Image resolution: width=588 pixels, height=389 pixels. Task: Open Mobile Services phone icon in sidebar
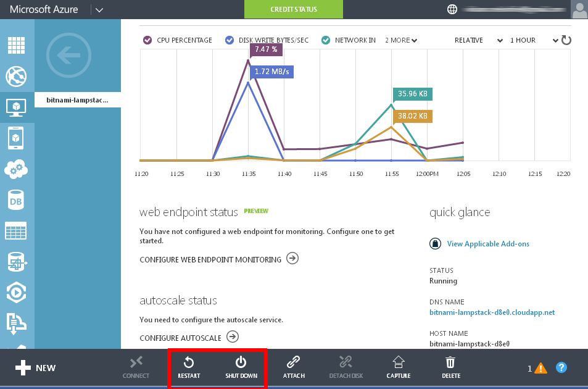[16, 138]
